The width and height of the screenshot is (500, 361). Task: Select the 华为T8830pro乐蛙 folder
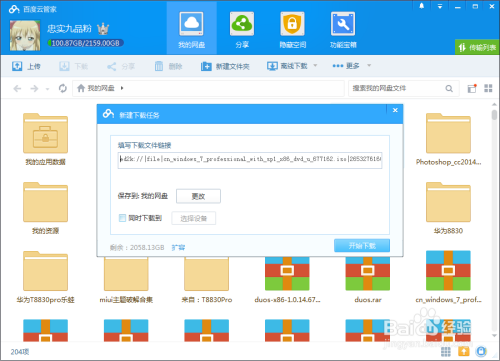point(45,277)
